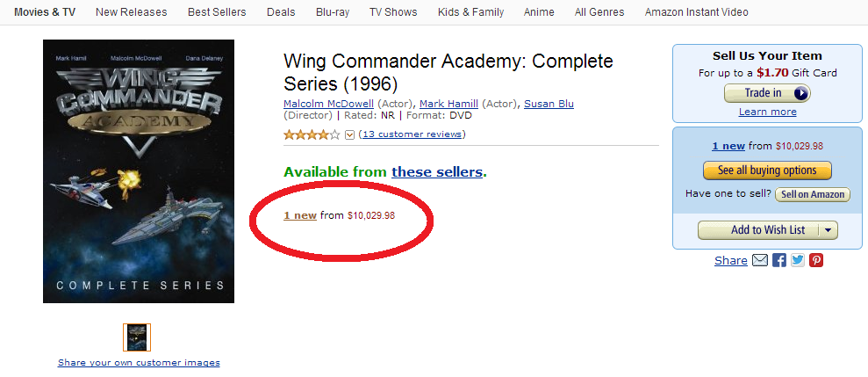Open the 13 customer reviews link
Viewport: 868px width, 377px height.
pos(412,134)
